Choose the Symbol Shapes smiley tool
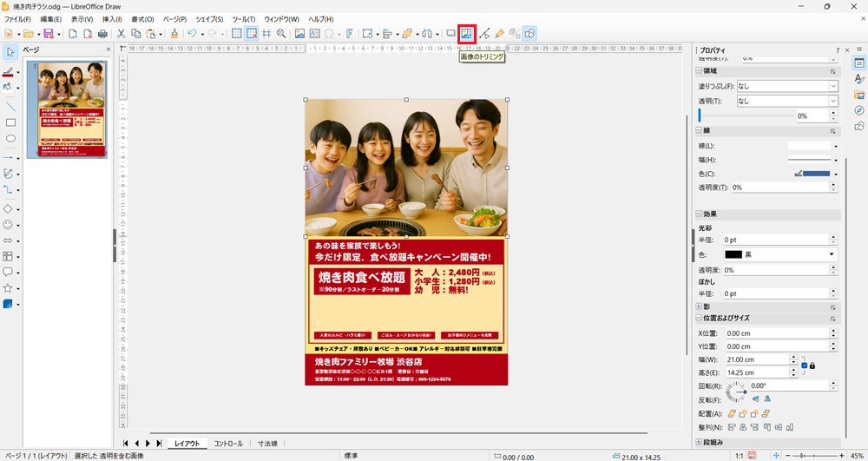 [8, 225]
